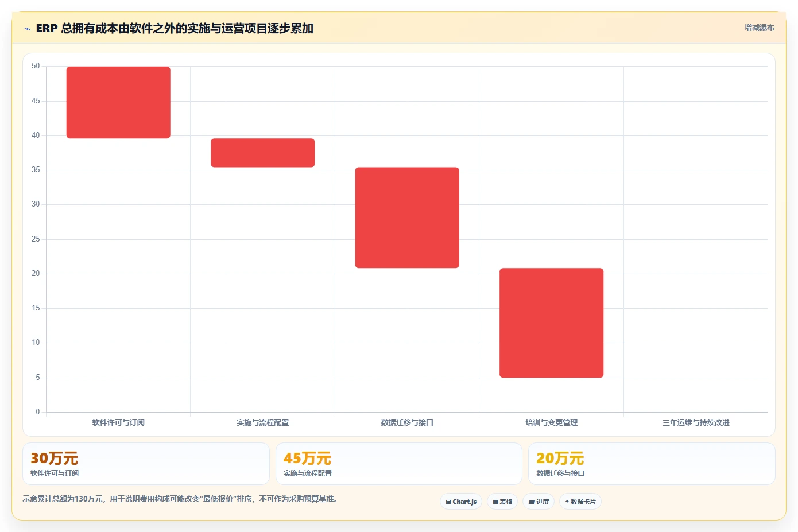
Task: Click the y-axis value 35
Action: click(x=36, y=170)
